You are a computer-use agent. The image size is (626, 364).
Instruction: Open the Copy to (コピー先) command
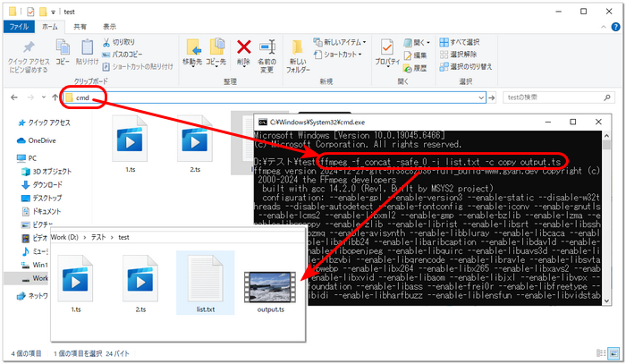tap(216, 52)
